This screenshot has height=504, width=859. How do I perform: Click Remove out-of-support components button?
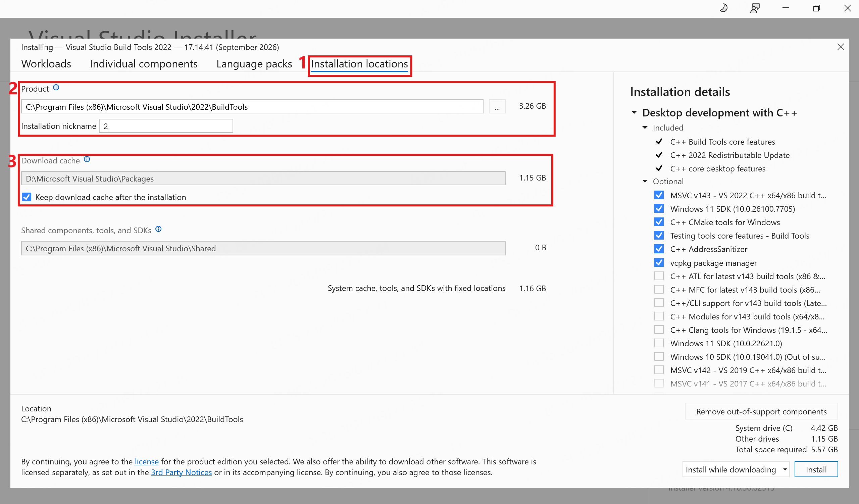(x=761, y=411)
